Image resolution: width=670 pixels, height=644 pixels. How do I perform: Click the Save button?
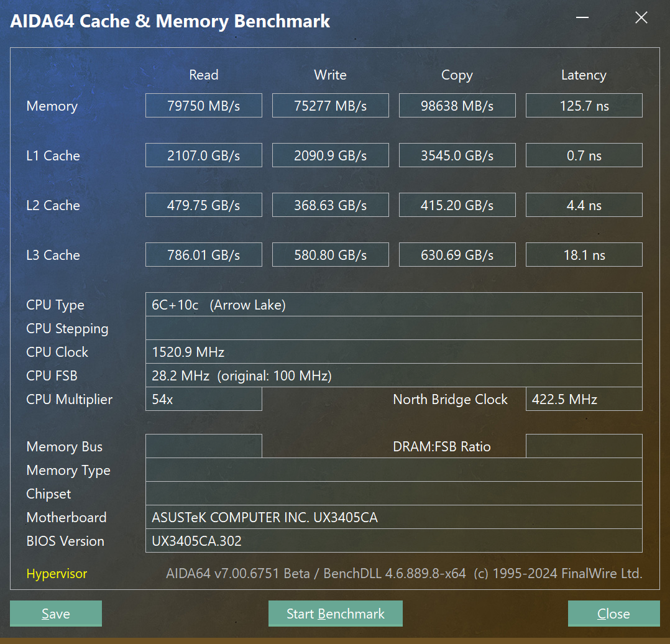pyautogui.click(x=56, y=614)
